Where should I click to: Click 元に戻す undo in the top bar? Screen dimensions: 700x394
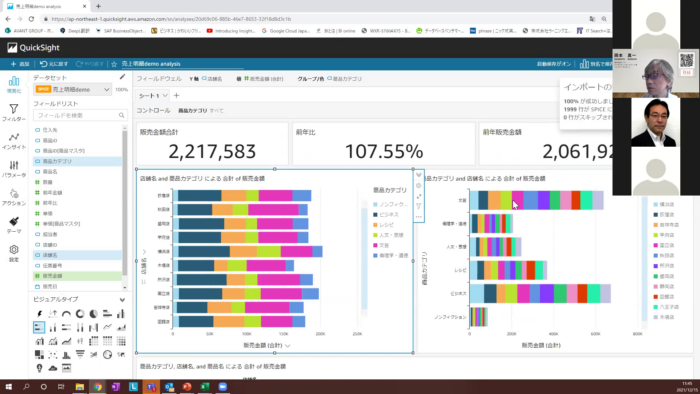tap(54, 64)
